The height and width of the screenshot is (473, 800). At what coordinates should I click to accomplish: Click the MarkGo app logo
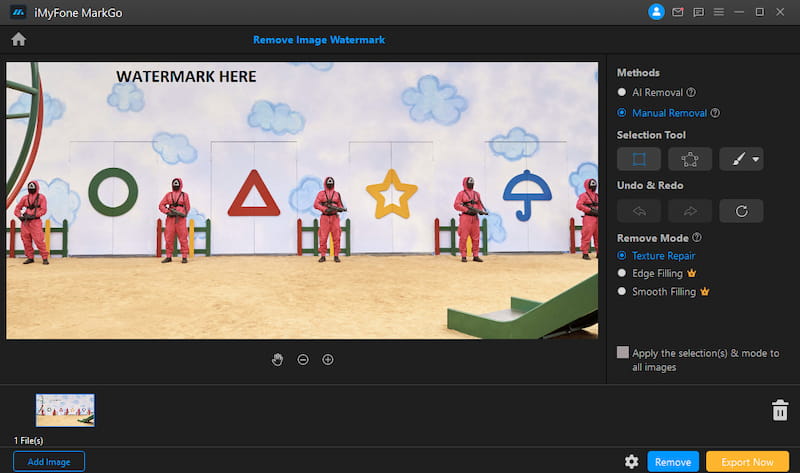(x=18, y=12)
